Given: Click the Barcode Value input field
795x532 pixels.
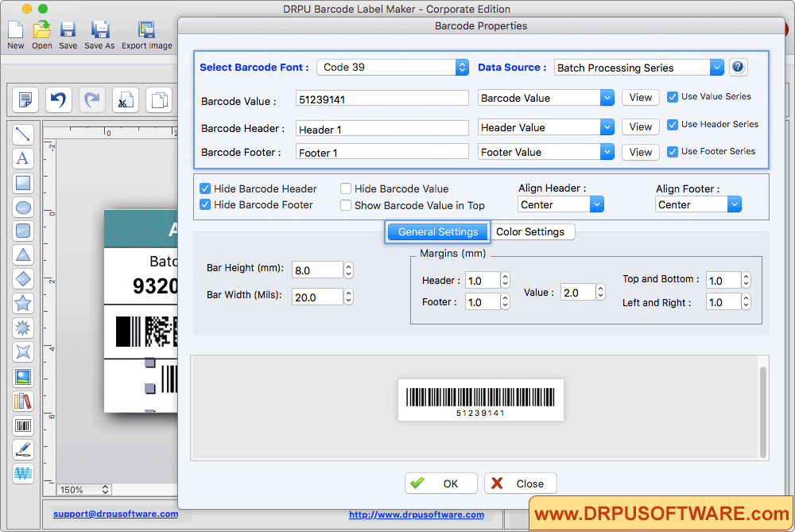Looking at the screenshot, I should click(382, 99).
